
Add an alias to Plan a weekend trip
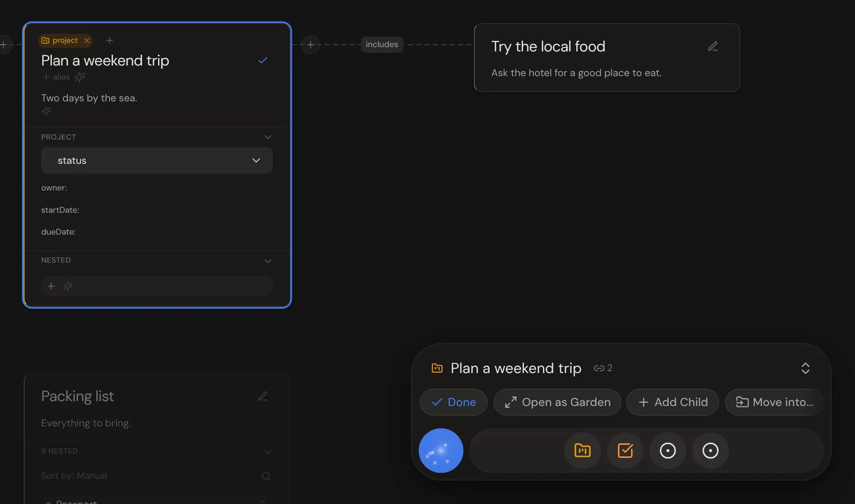56,77
